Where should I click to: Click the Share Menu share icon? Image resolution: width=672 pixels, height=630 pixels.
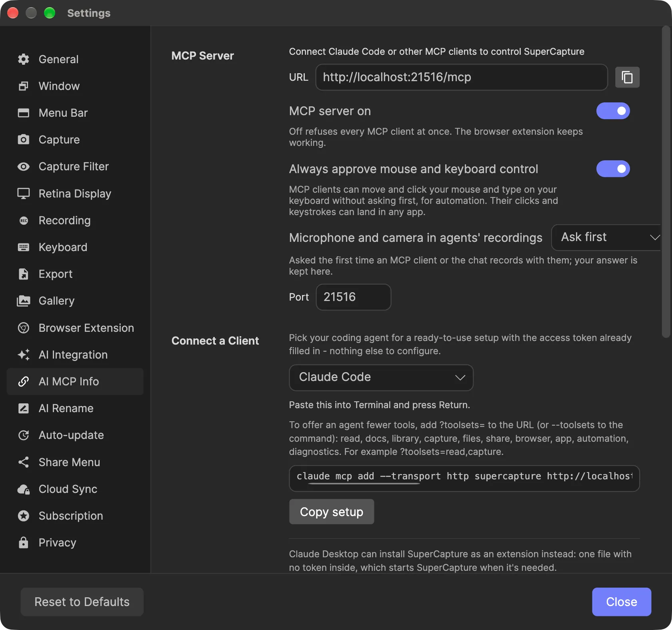24,462
